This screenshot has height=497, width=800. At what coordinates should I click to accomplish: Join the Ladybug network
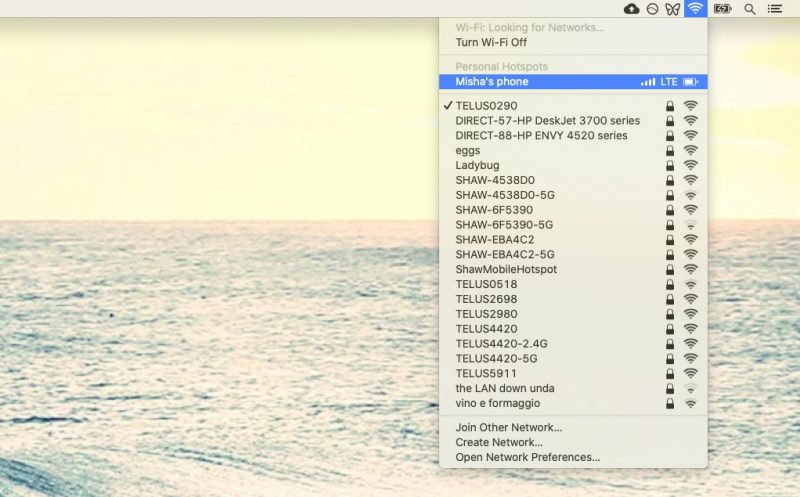[x=573, y=165]
